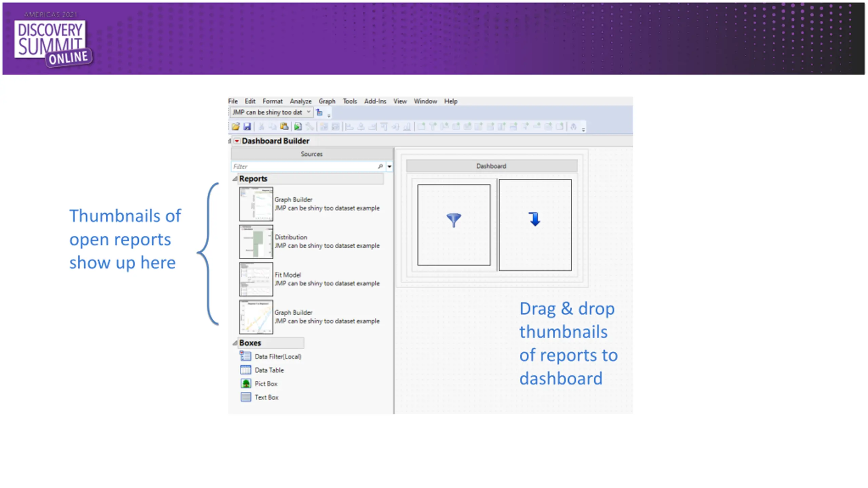The width and height of the screenshot is (868, 488).
Task: Click the Paste clipboard toolbar icon
Action: point(284,127)
